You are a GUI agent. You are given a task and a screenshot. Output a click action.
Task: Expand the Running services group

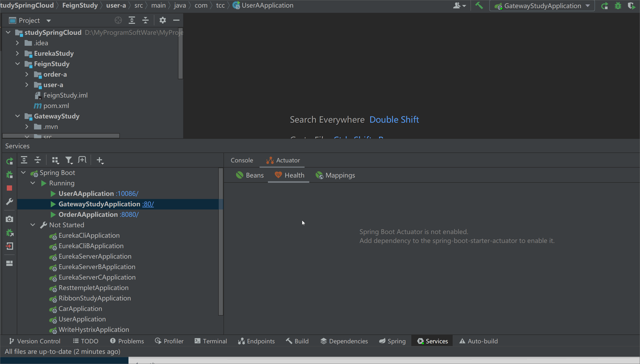pyautogui.click(x=33, y=183)
